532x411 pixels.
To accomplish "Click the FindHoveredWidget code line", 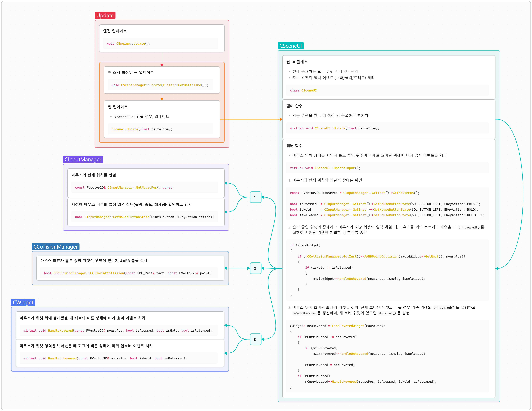I will click(x=337, y=326).
